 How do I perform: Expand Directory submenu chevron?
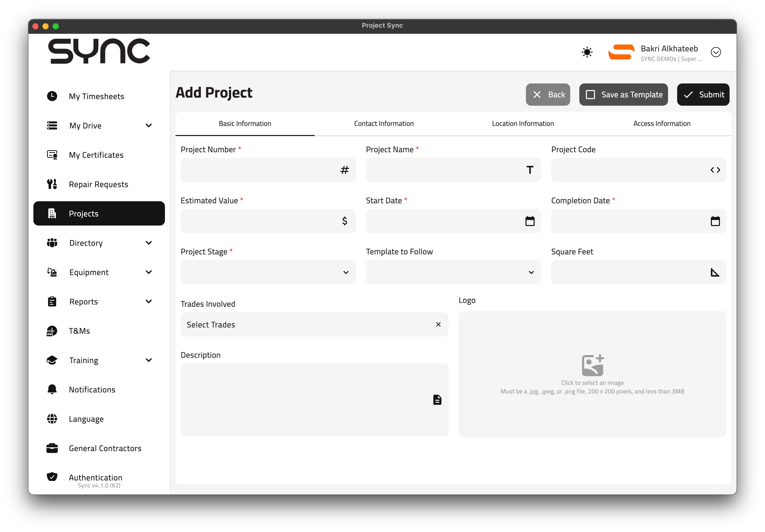click(x=148, y=242)
